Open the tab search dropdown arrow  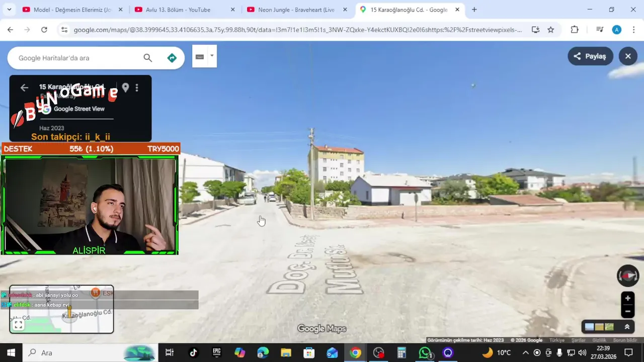click(9, 10)
